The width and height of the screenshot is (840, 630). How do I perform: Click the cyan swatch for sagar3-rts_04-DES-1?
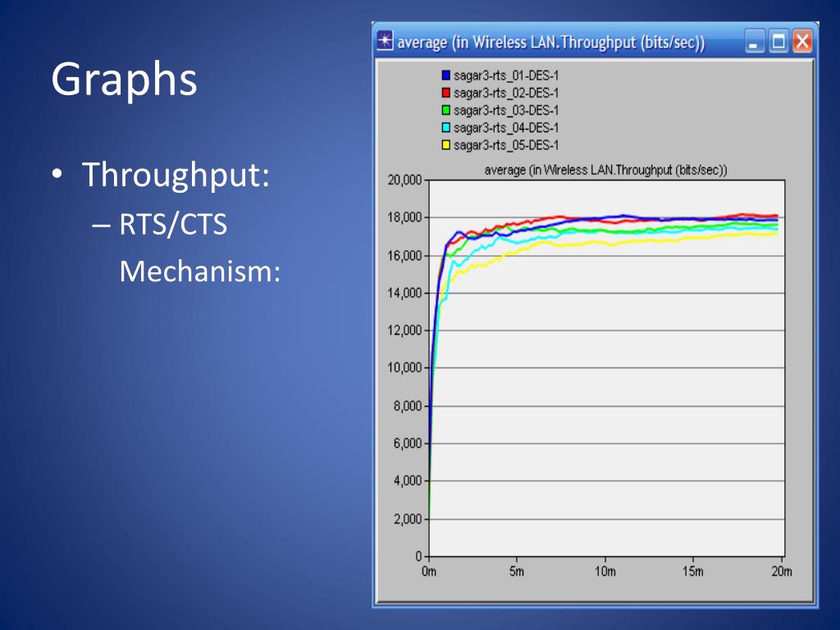coord(445,127)
